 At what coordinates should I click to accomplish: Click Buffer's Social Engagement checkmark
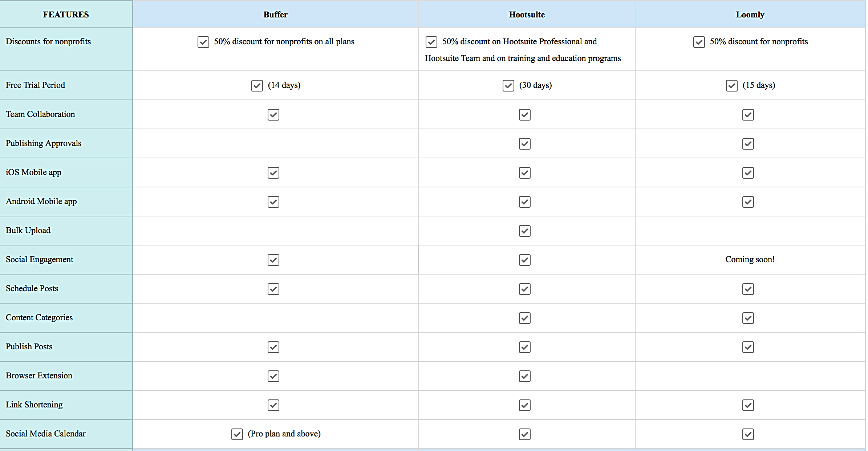(273, 260)
